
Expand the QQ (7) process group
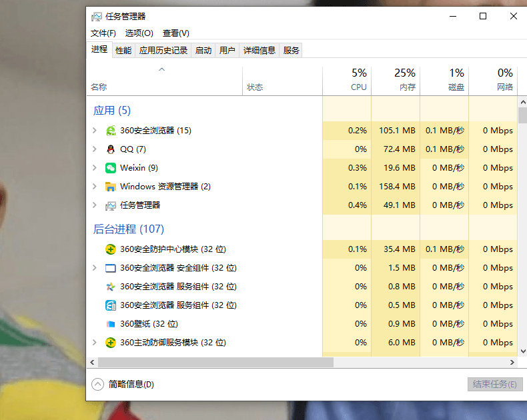click(x=95, y=149)
